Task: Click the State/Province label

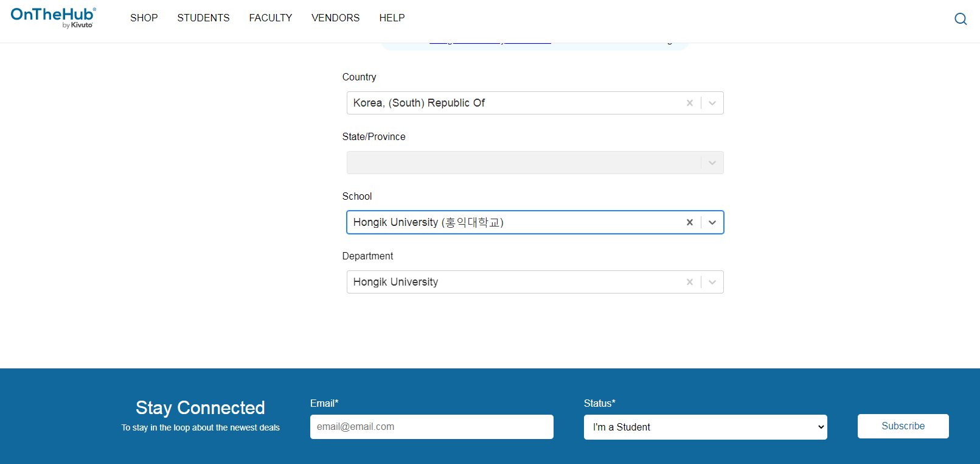Action: [374, 136]
